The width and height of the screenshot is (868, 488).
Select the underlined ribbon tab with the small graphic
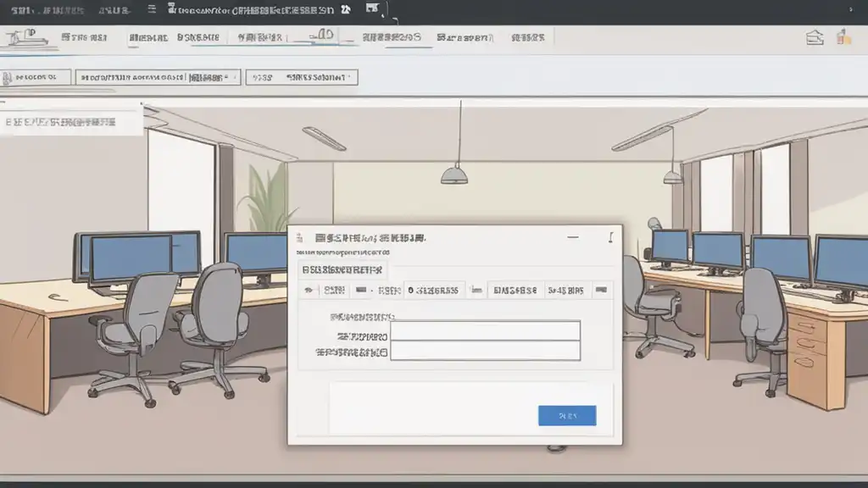tap(321, 36)
